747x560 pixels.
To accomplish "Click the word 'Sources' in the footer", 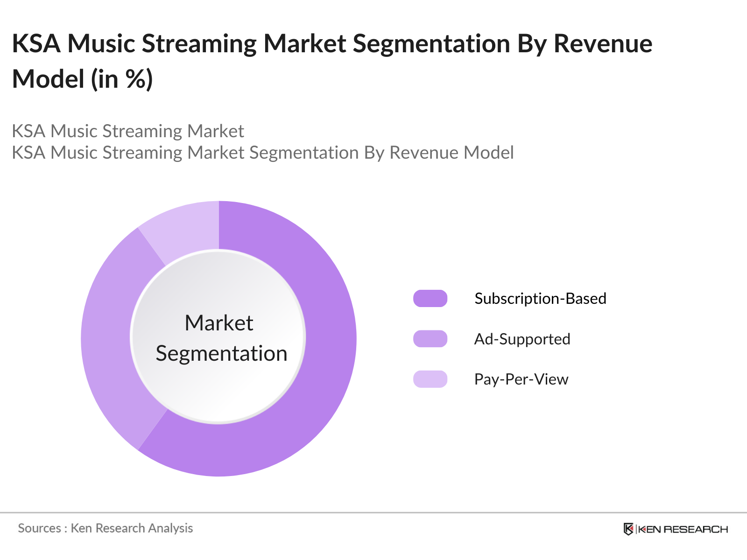I will point(39,528).
